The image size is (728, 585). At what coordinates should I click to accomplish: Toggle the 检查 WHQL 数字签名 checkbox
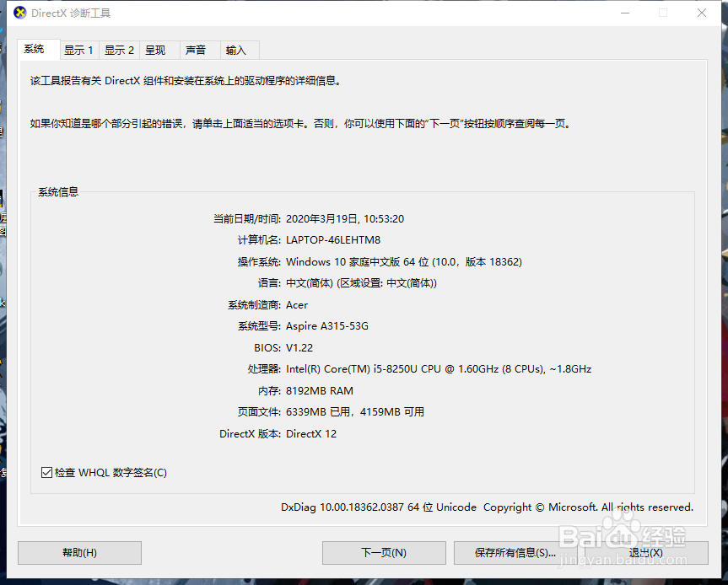pyautogui.click(x=46, y=473)
